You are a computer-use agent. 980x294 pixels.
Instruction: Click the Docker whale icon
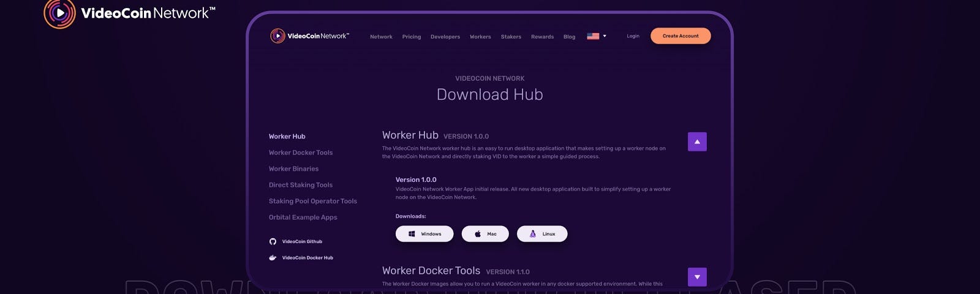click(x=273, y=258)
